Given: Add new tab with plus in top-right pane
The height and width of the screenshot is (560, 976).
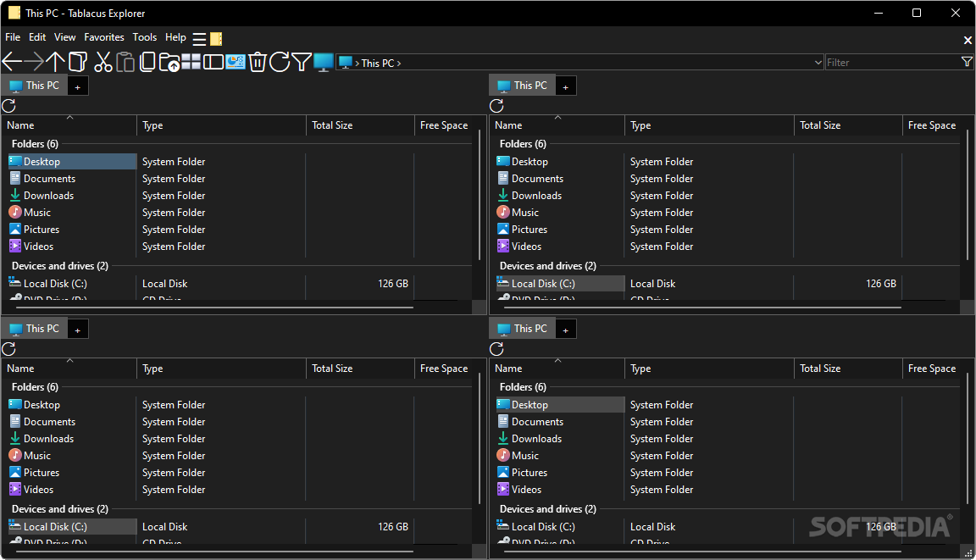Looking at the screenshot, I should 566,87.
